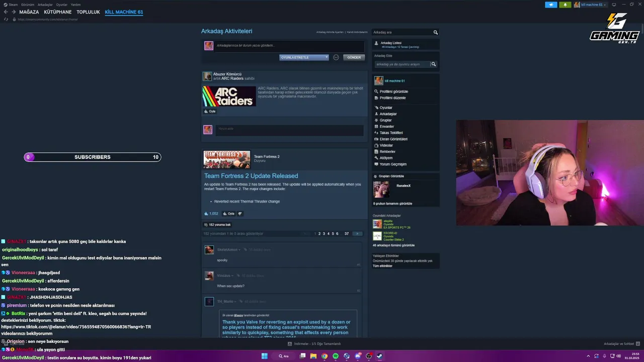Image resolution: width=644 pixels, height=362 pixels.
Task: Click the ARC Raiders game banner thumbnail
Action: click(x=229, y=96)
